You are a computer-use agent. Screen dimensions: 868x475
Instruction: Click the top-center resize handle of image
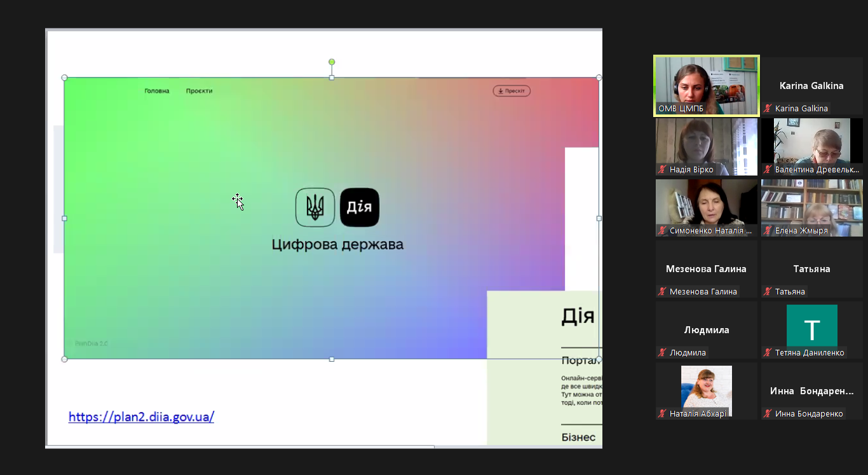[x=332, y=78]
